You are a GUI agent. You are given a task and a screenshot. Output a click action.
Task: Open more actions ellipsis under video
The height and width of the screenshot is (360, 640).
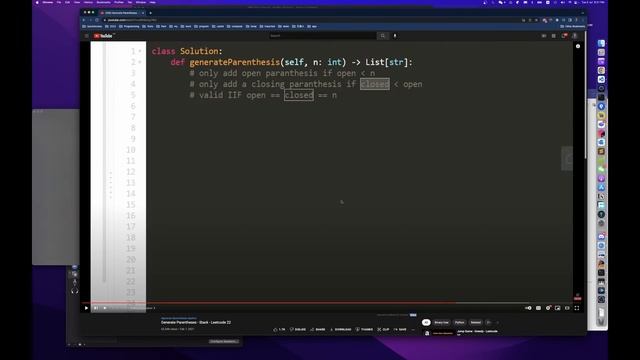[413, 329]
